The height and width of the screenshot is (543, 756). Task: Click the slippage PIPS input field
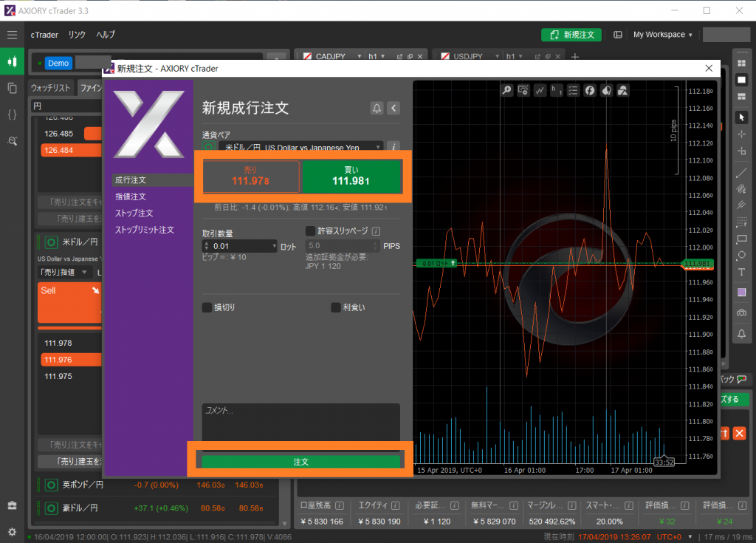[x=343, y=246]
